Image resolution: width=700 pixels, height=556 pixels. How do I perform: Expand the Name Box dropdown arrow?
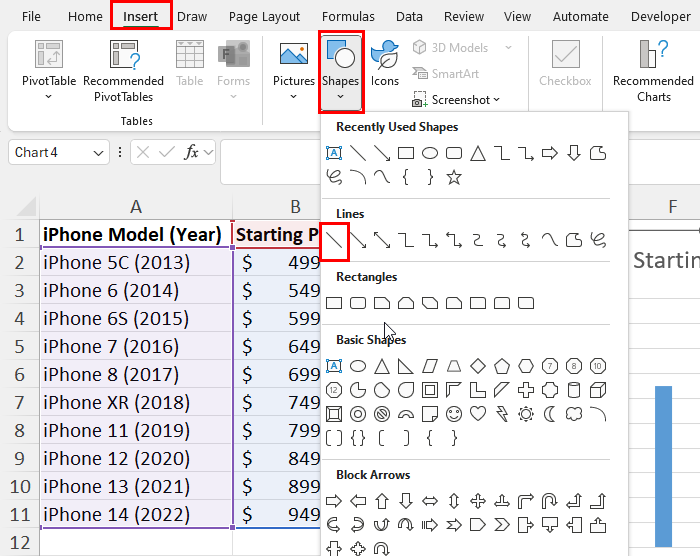pos(98,153)
